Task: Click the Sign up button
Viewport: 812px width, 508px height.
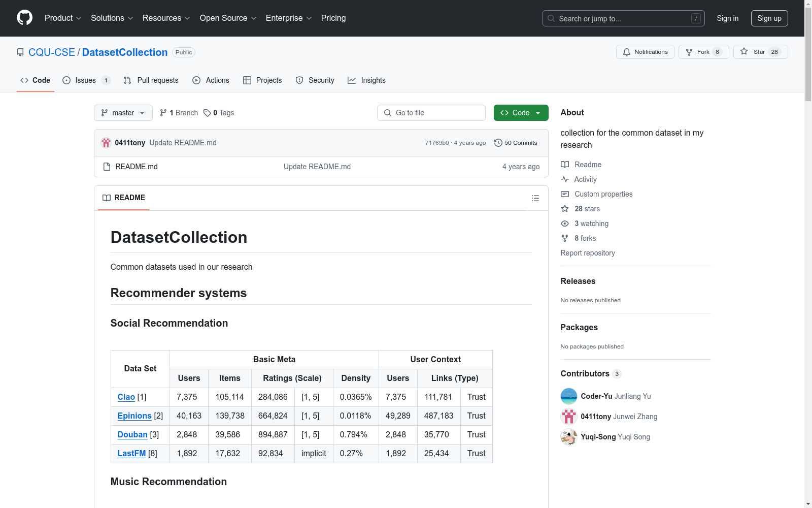Action: 769,18
